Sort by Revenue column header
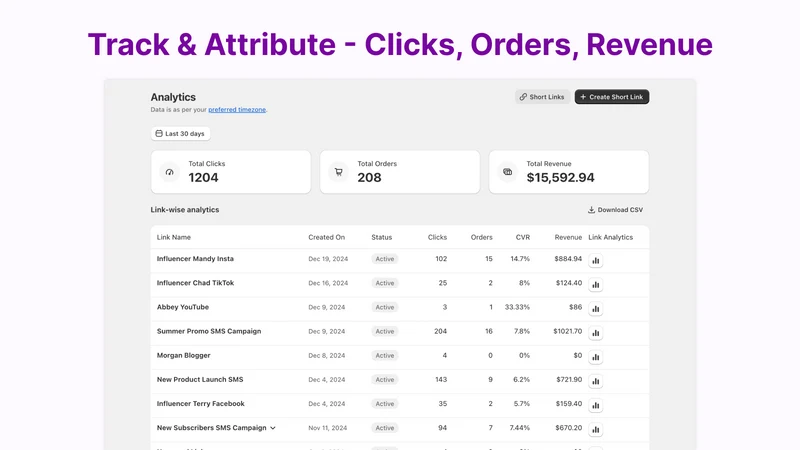This screenshot has width=800, height=450. point(568,237)
